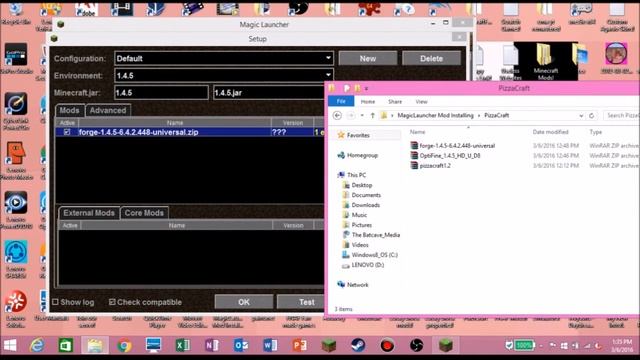
Task: Open LENOVO (D:) drive
Action: [x=367, y=265]
